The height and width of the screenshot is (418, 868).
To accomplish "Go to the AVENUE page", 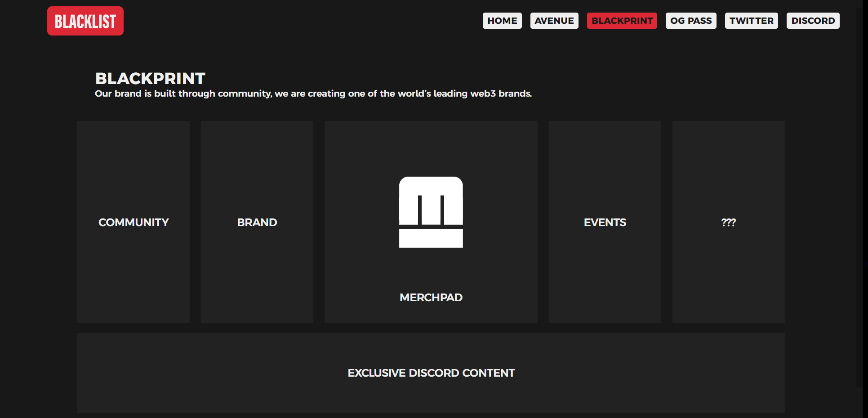I will pyautogui.click(x=554, y=21).
